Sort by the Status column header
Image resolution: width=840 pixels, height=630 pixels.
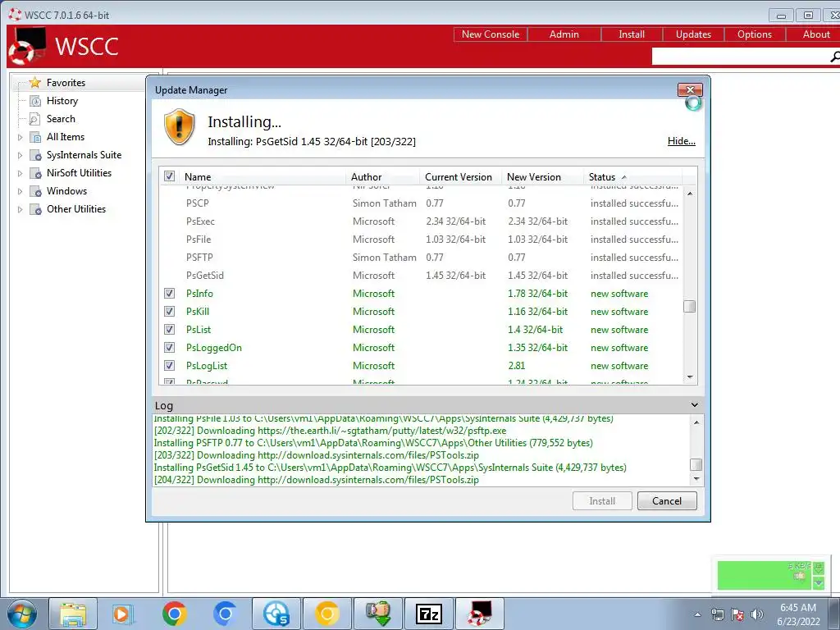(632, 177)
